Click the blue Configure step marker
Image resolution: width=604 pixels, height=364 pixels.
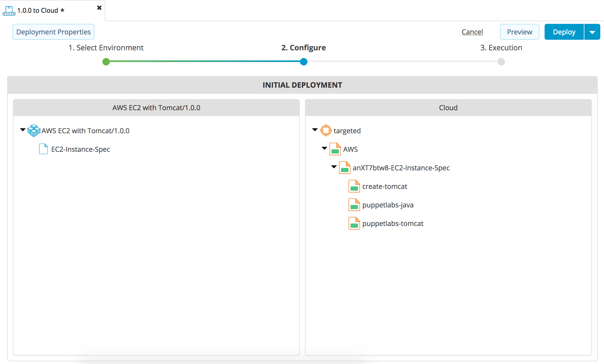(304, 62)
